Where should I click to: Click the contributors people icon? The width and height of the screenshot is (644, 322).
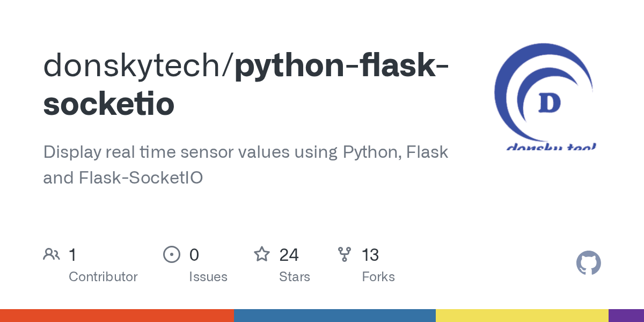pos(52,254)
